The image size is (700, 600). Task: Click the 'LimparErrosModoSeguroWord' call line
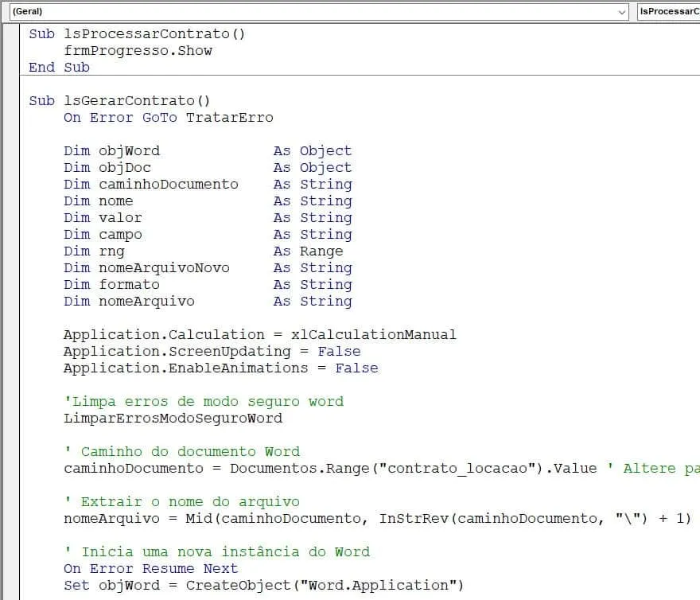click(173, 418)
